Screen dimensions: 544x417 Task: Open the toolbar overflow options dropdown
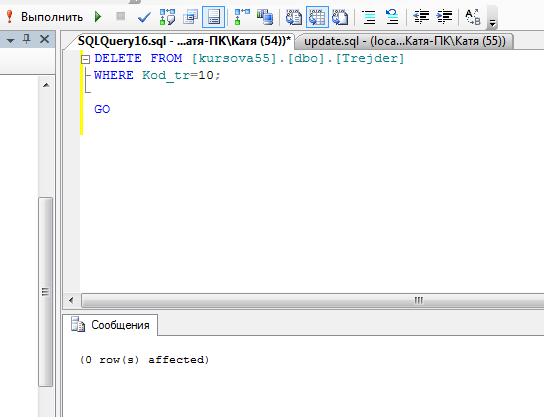click(x=492, y=23)
